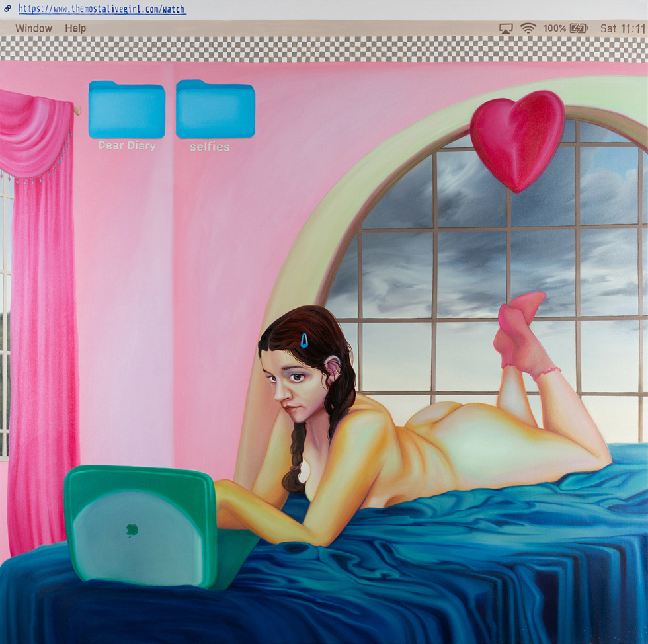Viewport: 648px width, 644px height.
Task: Open the themostalivegirl.com/watch link
Action: [102, 9]
